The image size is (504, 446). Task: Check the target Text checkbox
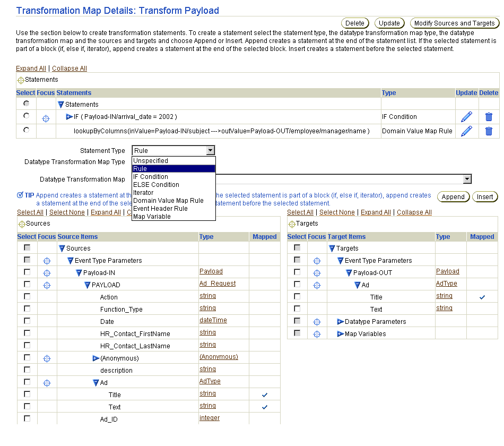(297, 308)
